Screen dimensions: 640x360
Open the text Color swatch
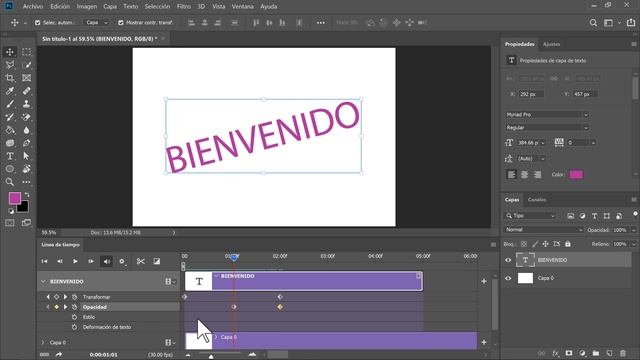pyautogui.click(x=576, y=175)
